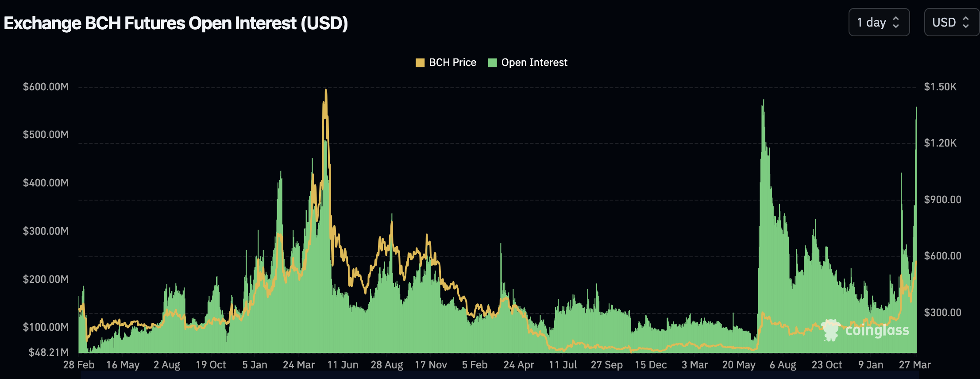Click the tallest green open interest spike
Screen dimensions: 980x379
763,103
